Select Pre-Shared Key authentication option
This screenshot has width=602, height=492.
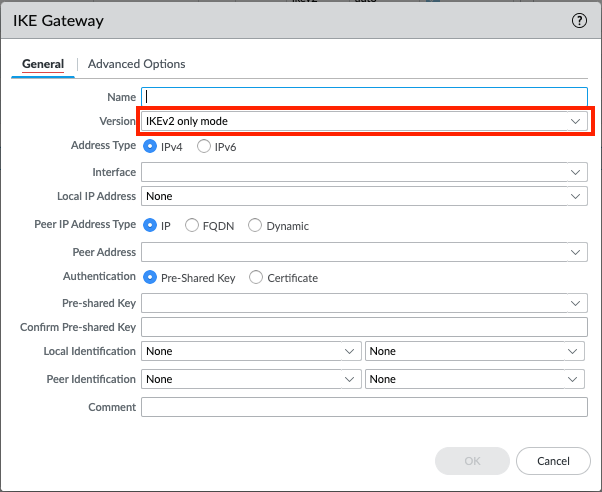(152, 278)
